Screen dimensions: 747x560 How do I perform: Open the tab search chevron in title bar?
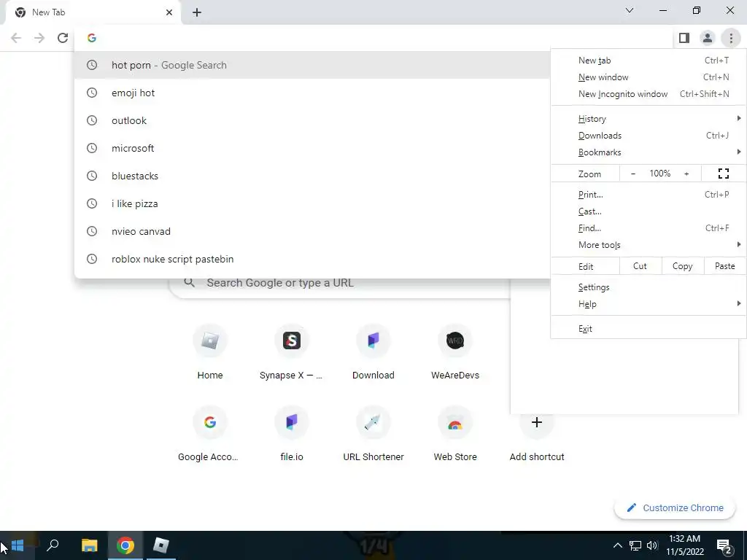[630, 10]
